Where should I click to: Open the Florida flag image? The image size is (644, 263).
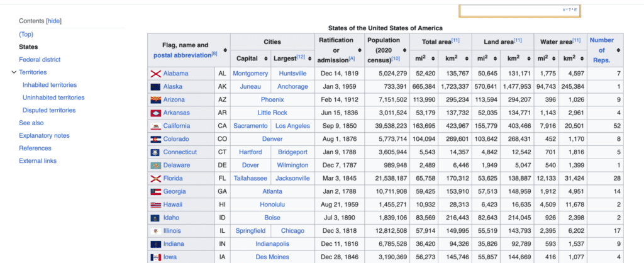155,179
